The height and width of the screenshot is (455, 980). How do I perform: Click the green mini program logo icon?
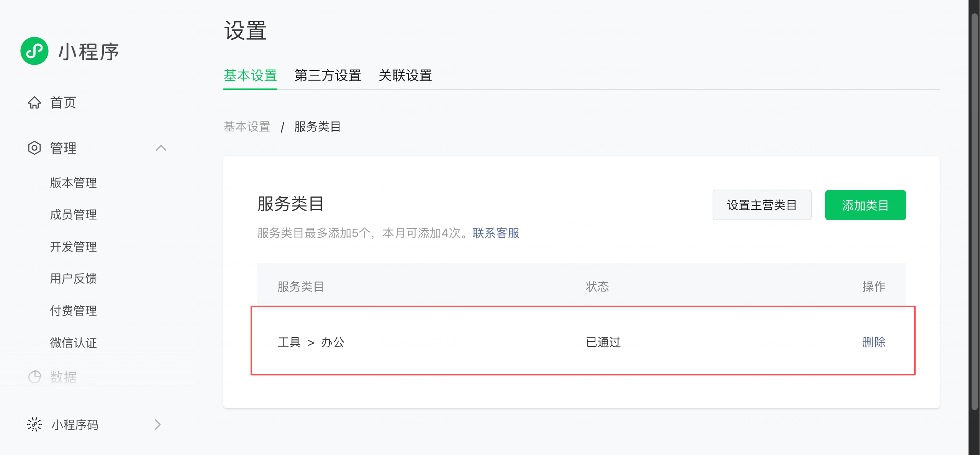[x=34, y=51]
